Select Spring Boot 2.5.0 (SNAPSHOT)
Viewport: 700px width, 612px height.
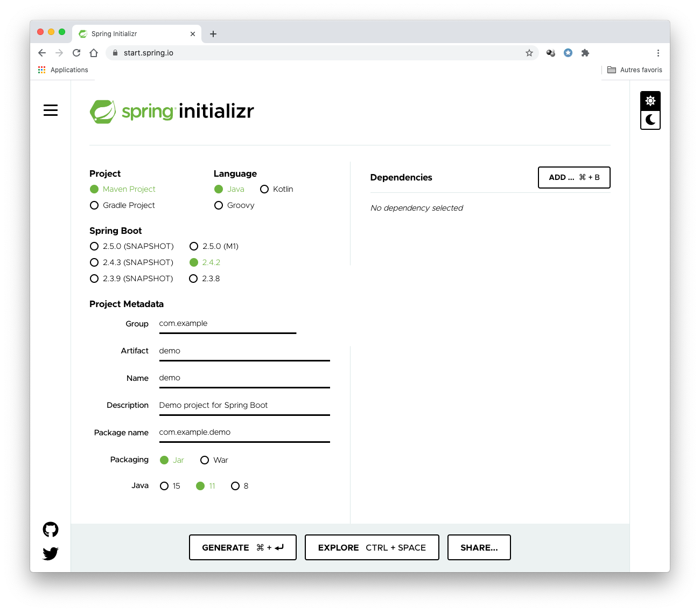[132, 246]
